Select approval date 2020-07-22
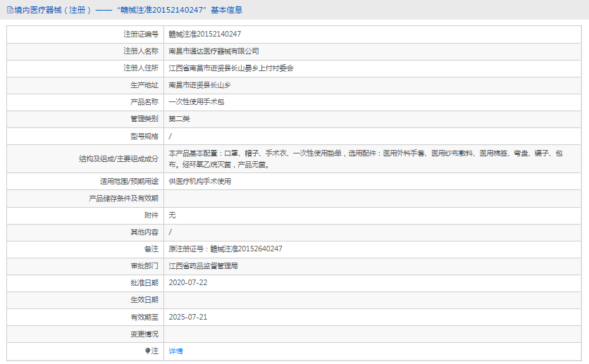The image size is (589, 364). point(188,283)
